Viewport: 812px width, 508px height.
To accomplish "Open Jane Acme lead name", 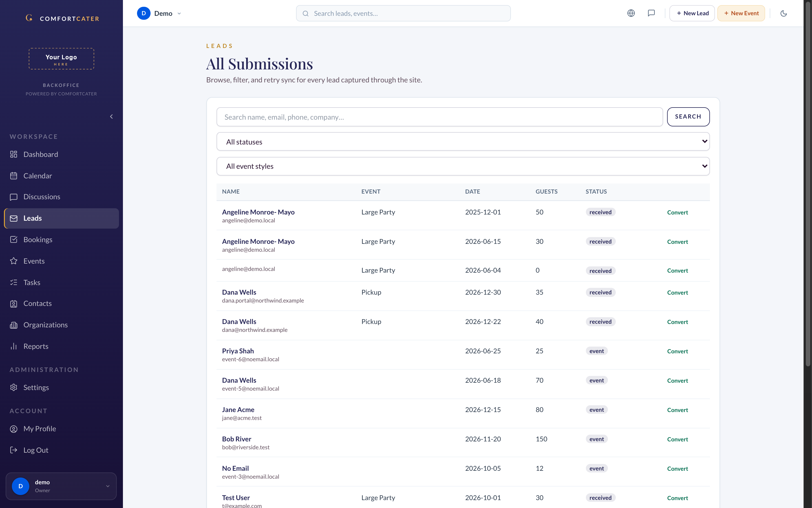I will coord(238,410).
